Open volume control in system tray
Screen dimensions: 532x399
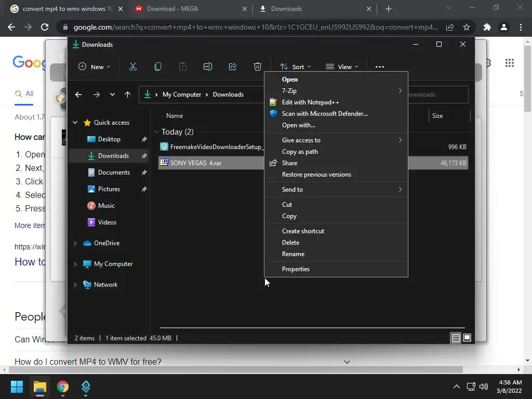[x=484, y=387]
